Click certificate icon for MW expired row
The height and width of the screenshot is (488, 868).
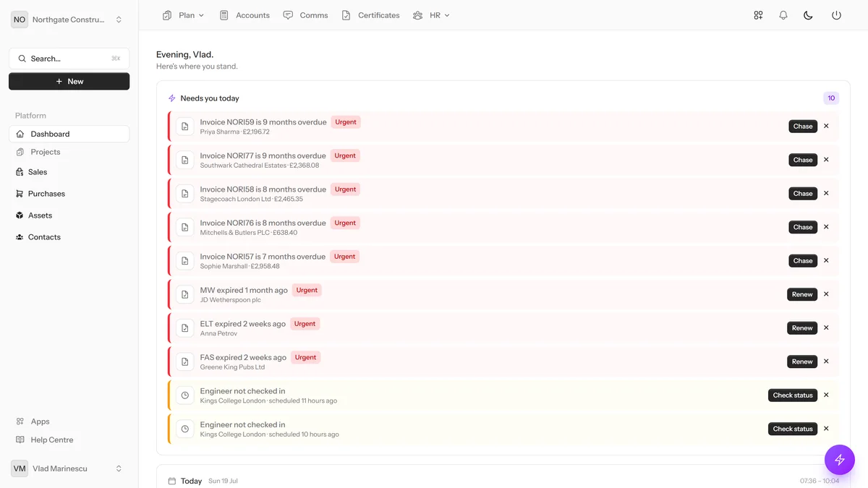point(185,294)
